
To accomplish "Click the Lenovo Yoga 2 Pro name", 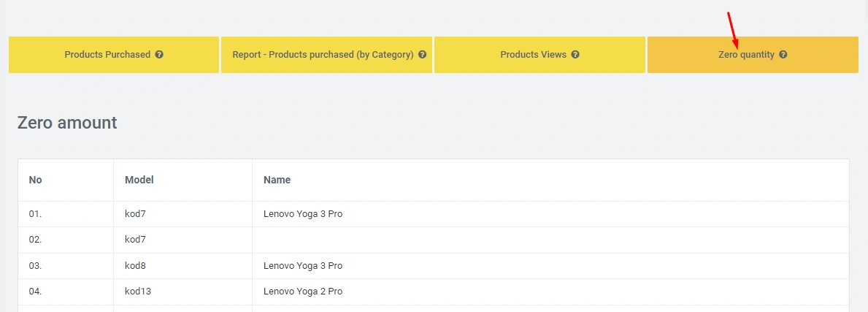I will 302,292.
